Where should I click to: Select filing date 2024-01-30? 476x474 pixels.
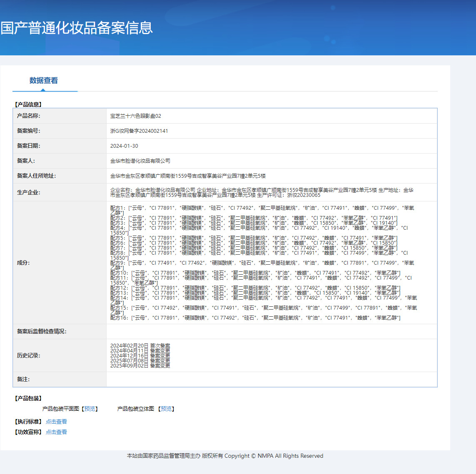[124, 146]
